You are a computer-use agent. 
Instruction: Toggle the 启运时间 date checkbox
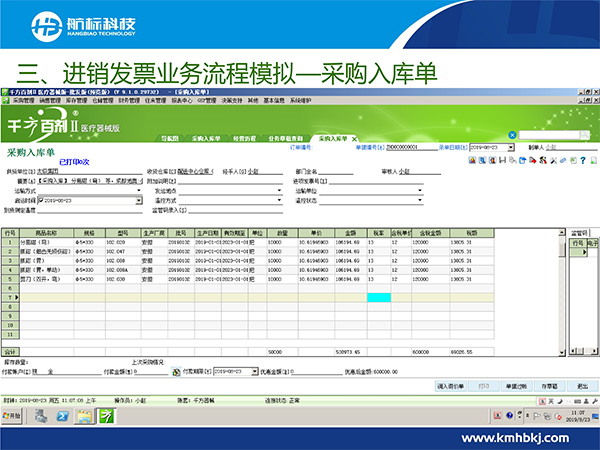pos(41,201)
